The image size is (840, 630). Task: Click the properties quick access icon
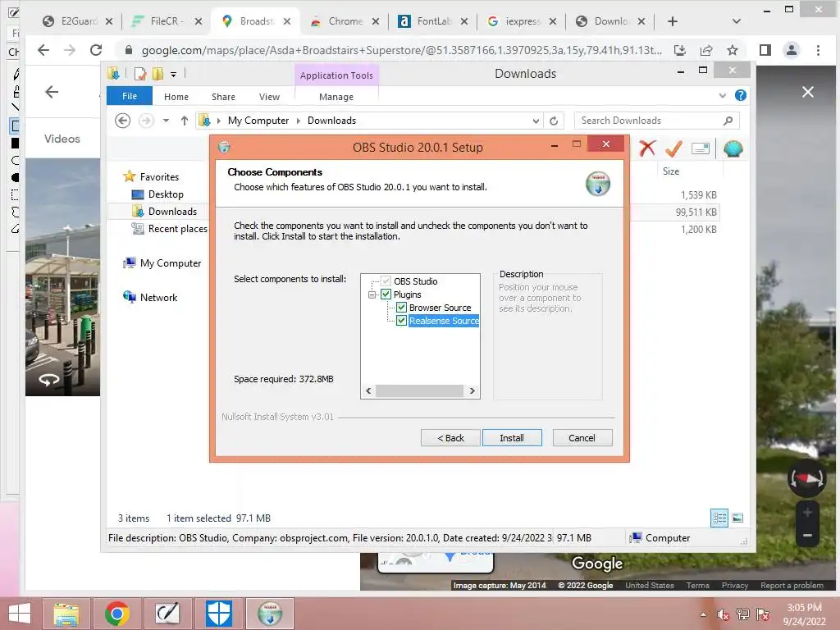pyautogui.click(x=140, y=74)
